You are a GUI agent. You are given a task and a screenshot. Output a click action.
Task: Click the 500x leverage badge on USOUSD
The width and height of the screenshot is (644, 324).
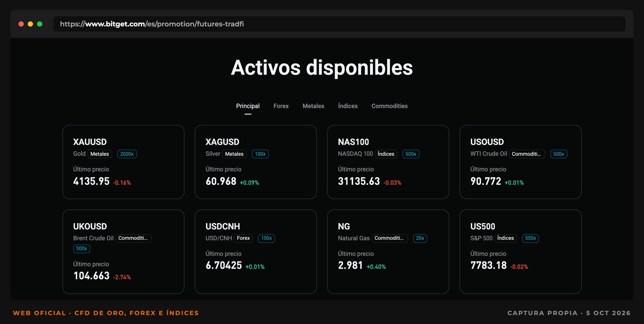point(558,154)
